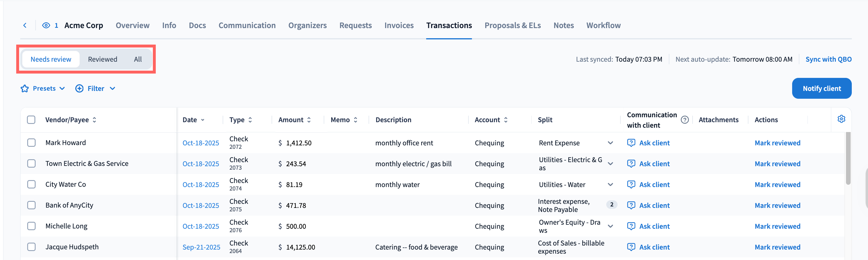Go back using the left chevron arrow
Viewport: 868px width, 260px height.
[x=25, y=25]
